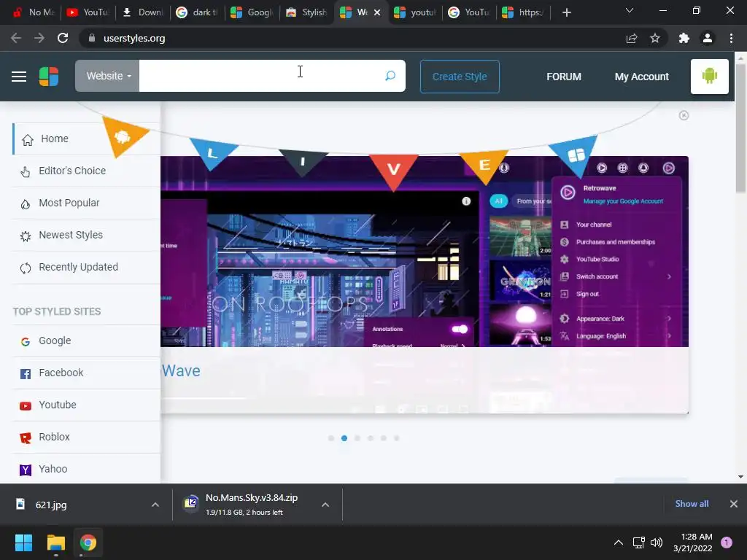Viewport: 747px width, 560px height.
Task: Open Youtube styled site
Action: [x=86, y=405]
